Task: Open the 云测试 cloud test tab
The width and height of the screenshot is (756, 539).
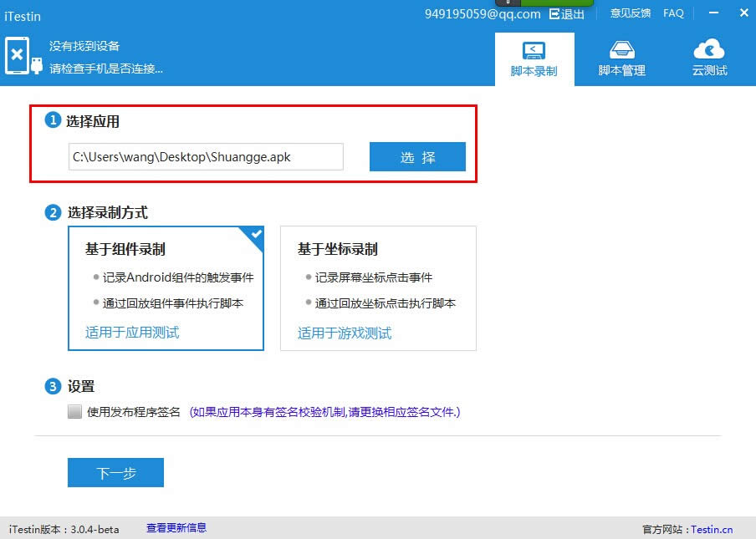Action: pos(709,59)
